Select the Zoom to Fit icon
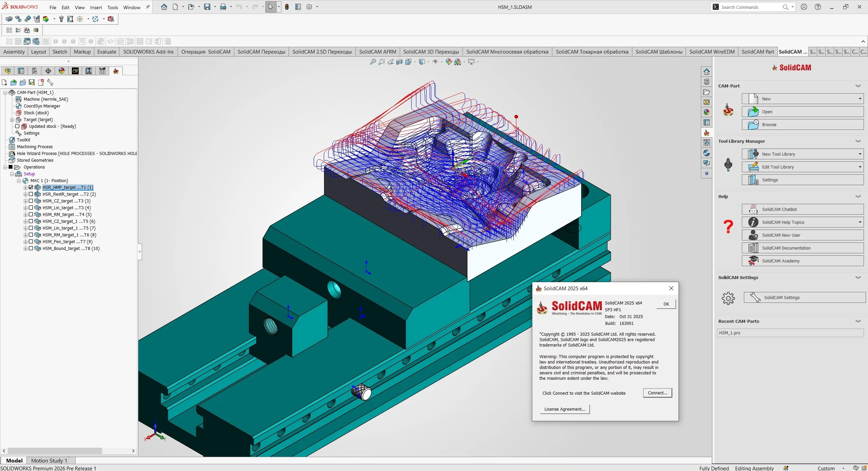868x471 pixels. (372, 62)
